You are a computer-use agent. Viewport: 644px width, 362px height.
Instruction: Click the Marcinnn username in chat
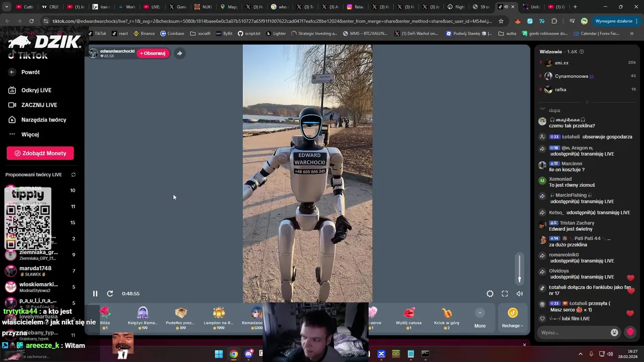572,163
